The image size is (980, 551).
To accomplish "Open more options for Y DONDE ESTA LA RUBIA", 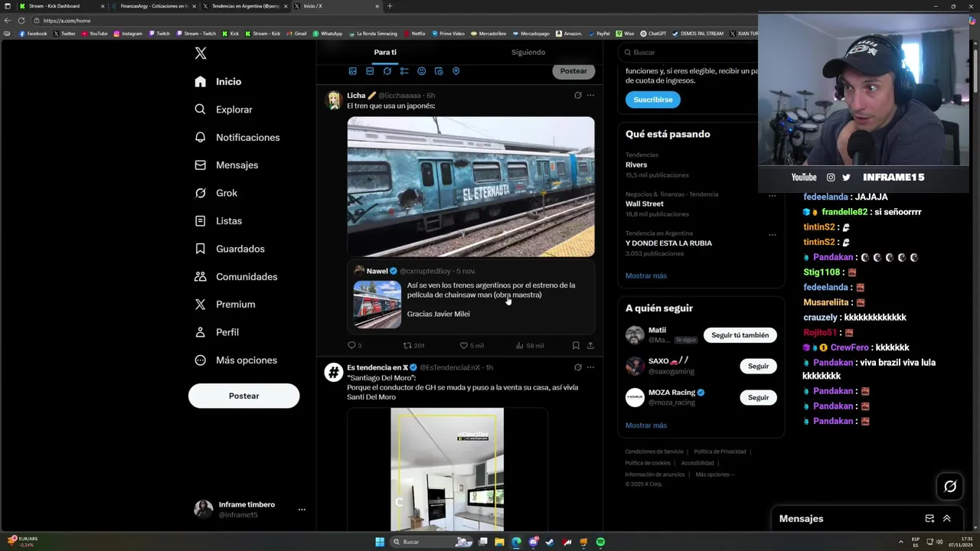I will point(772,234).
